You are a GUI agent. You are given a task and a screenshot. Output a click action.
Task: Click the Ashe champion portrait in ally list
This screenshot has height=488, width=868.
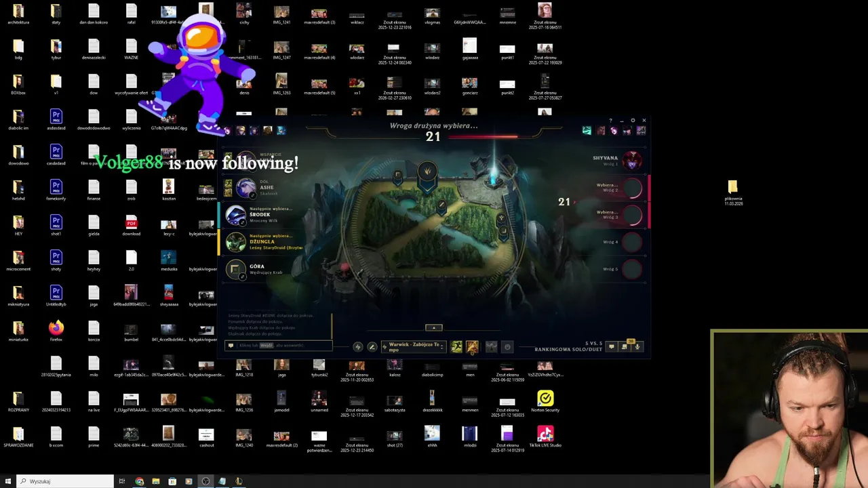(245, 188)
